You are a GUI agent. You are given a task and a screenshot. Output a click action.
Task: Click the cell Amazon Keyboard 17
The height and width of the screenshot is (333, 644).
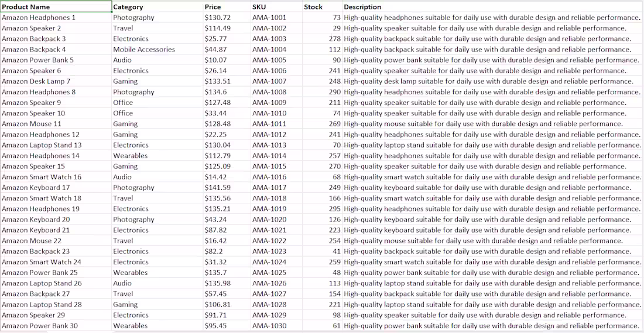[56, 188]
